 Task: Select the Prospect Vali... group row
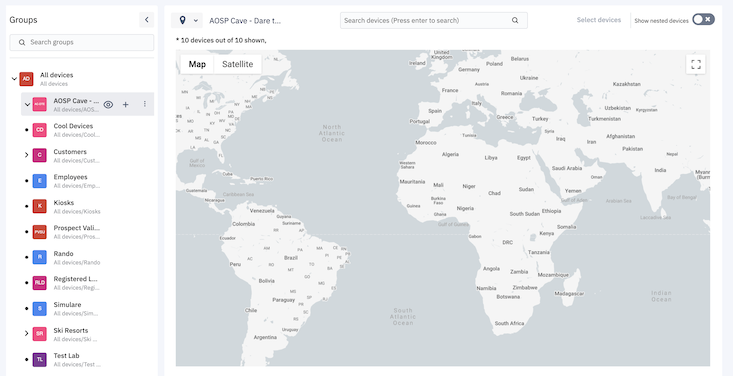click(87, 232)
